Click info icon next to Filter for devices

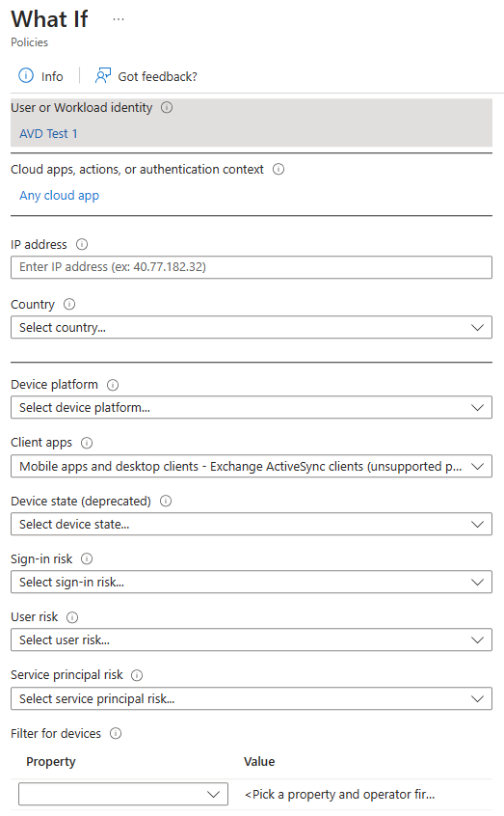coord(116,733)
